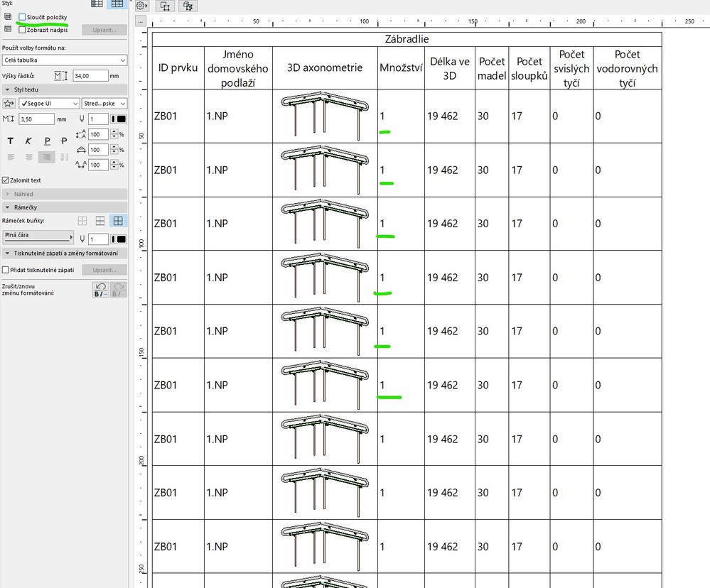This screenshot has height=588, width=710.
Task: Toggle the Zobrazit nadpis checkbox
Action: coord(23,30)
